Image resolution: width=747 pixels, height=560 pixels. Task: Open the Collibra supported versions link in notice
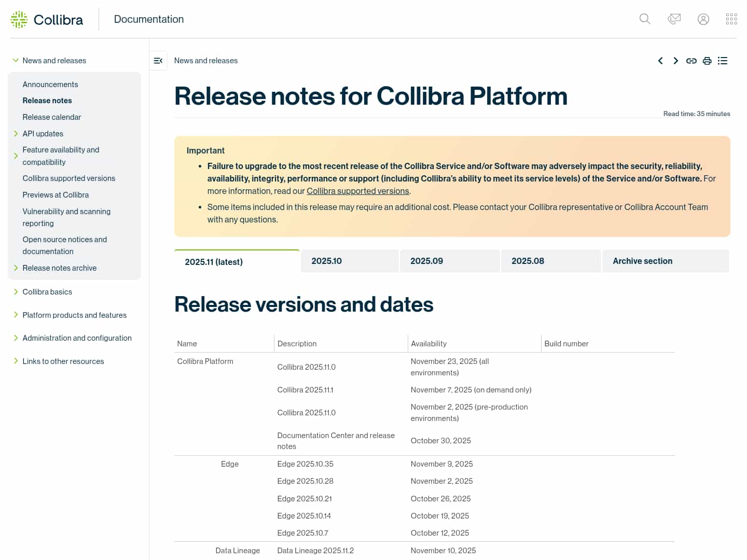point(357,191)
